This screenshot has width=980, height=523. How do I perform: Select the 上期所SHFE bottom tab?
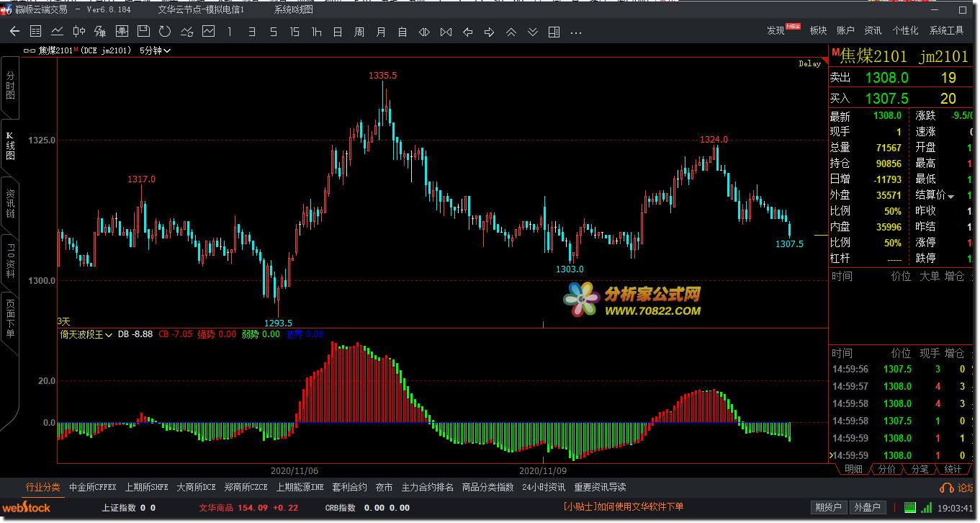click(x=146, y=488)
